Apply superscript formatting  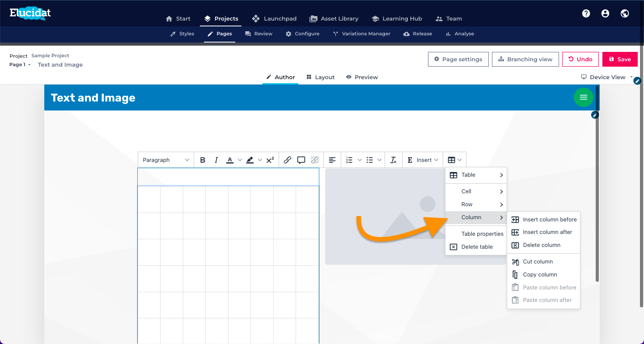click(270, 160)
